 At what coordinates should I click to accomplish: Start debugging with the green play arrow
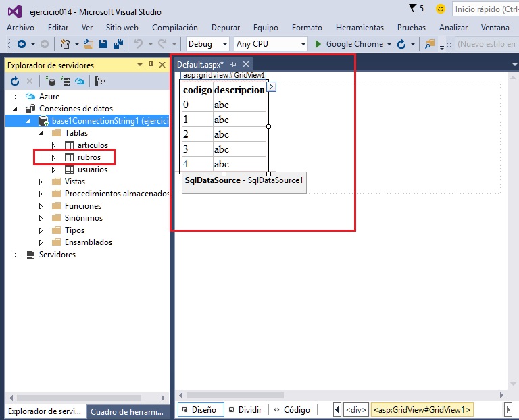pyautogui.click(x=318, y=44)
